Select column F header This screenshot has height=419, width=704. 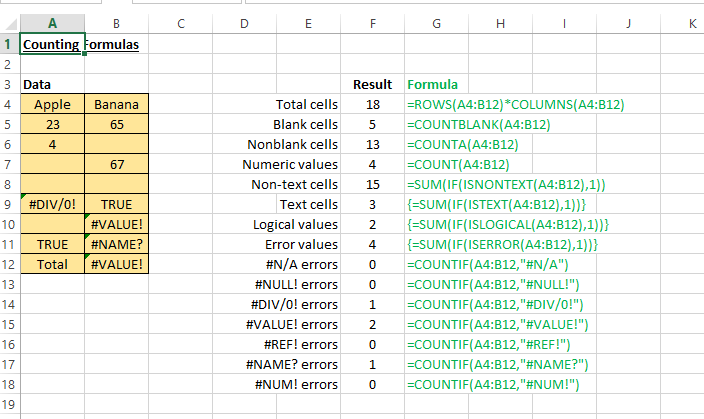pyautogui.click(x=372, y=23)
